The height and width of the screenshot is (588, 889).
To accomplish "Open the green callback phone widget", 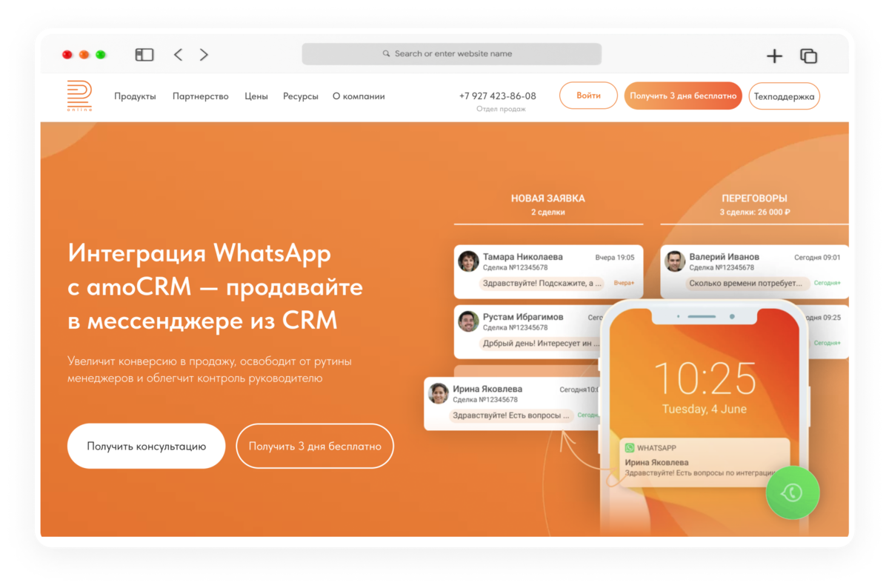I will click(x=793, y=492).
